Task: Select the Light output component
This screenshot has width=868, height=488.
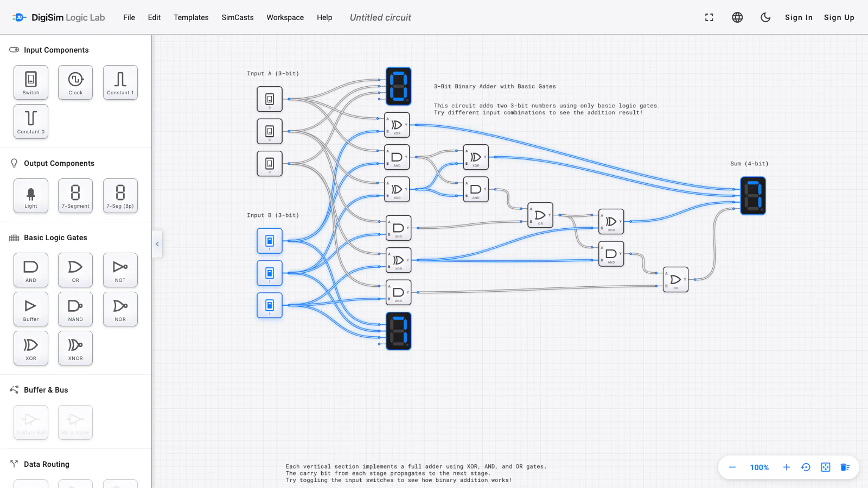Action: 31,196
